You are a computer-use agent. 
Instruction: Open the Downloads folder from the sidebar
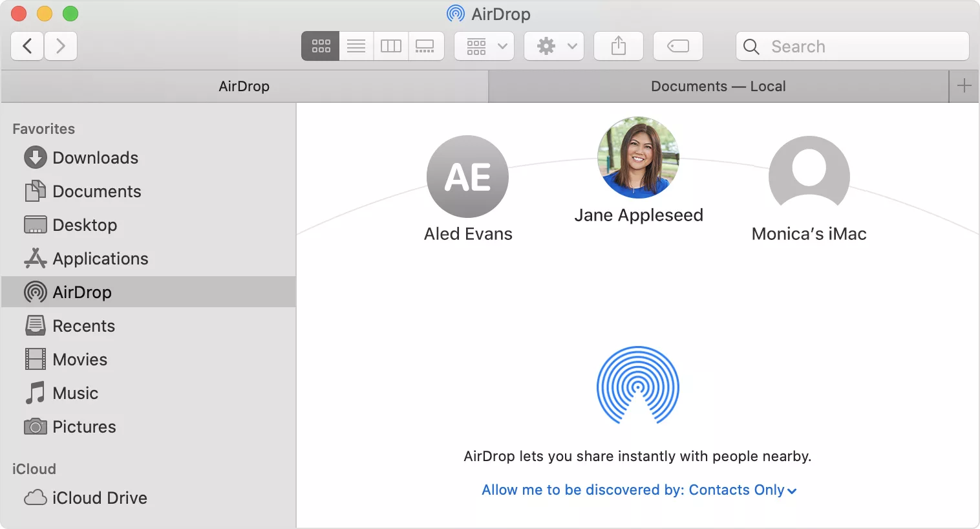[x=95, y=157]
